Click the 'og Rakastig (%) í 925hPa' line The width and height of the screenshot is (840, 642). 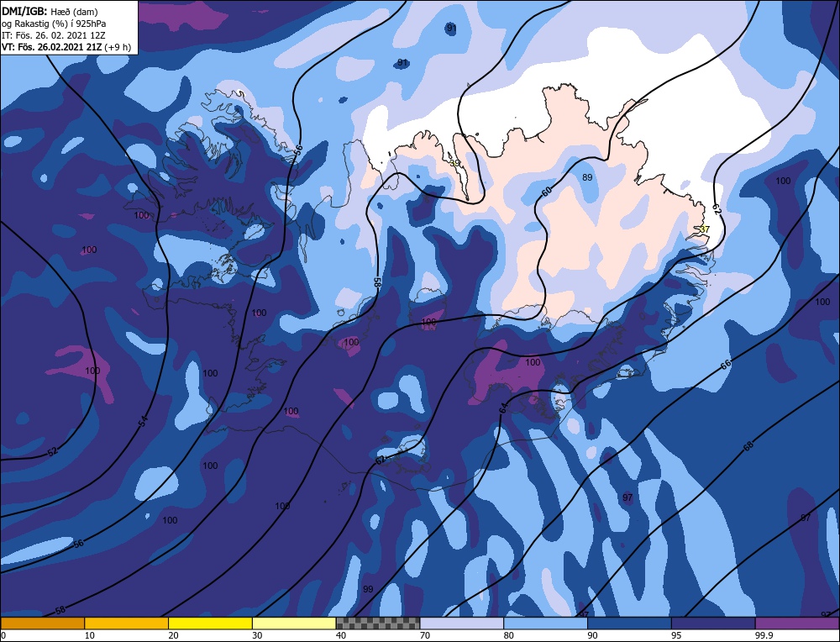(54, 23)
